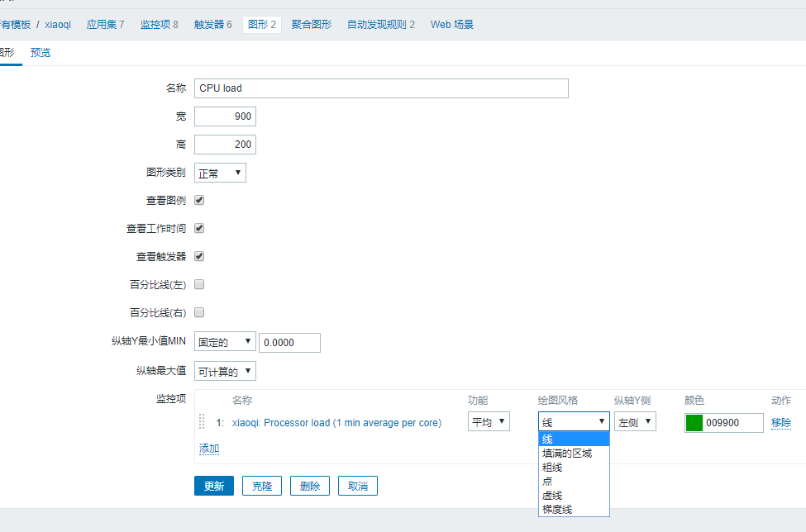Viewport: 806px width, 532px height.
Task: Click the 添加 link to add item
Action: (x=209, y=449)
